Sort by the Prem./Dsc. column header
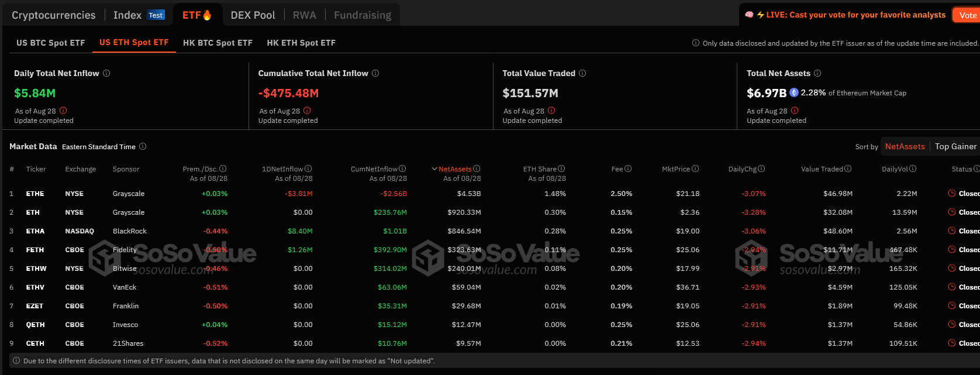Screen dimensions: 980x375 click(x=200, y=169)
